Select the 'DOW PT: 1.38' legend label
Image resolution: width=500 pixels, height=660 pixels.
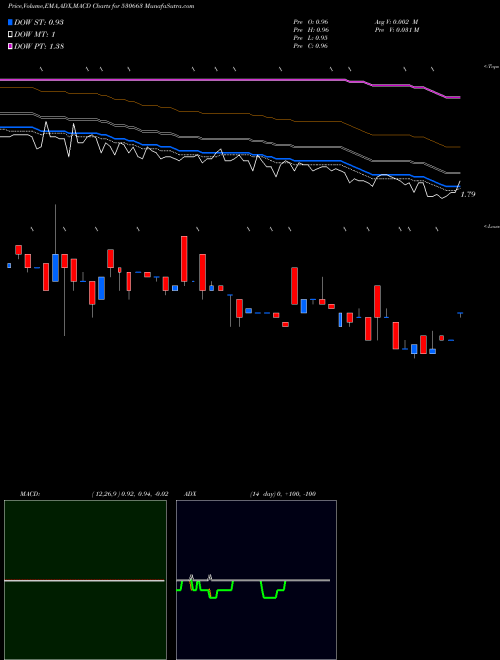coord(39,46)
